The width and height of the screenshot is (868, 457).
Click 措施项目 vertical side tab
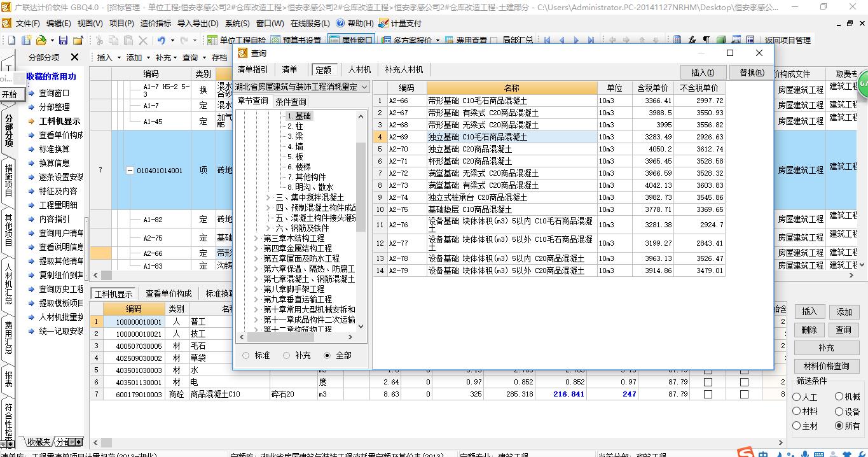click(8, 180)
